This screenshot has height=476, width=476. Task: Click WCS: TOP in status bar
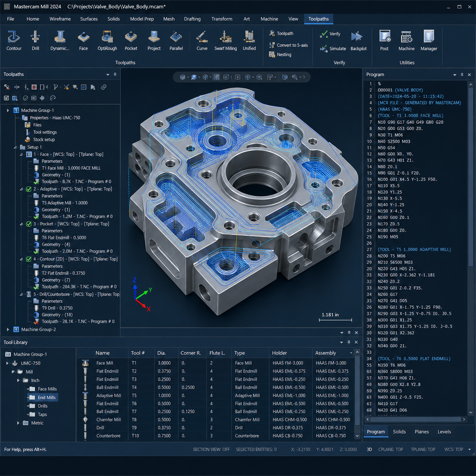pyautogui.click(x=454, y=449)
